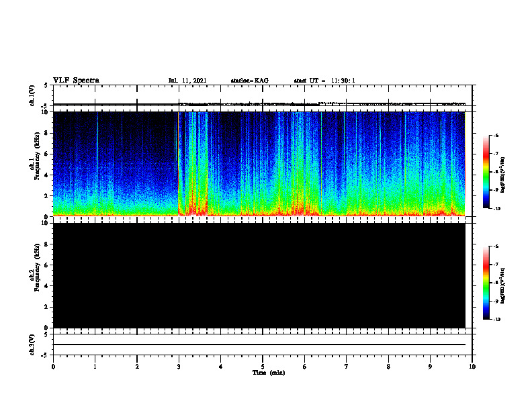Select the date text "Jul. 11, 2021"
532x411 pixels.
187,81
